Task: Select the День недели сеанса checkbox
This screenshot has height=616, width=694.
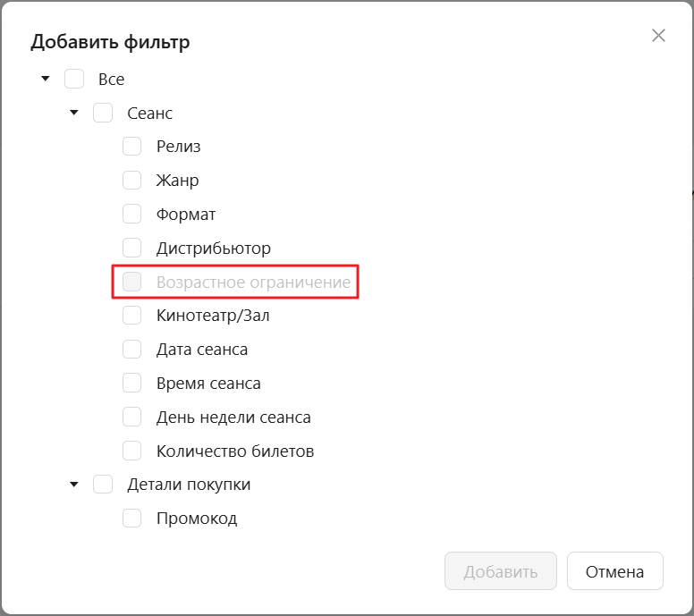Action: coord(131,418)
